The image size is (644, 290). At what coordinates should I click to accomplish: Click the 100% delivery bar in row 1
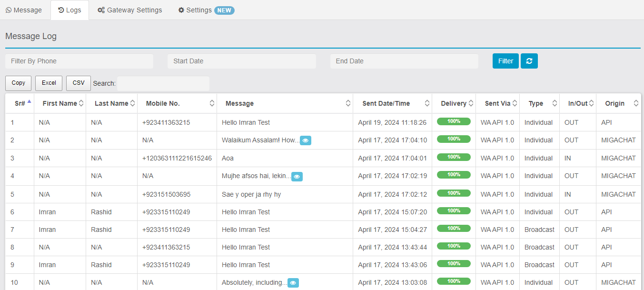454,121
